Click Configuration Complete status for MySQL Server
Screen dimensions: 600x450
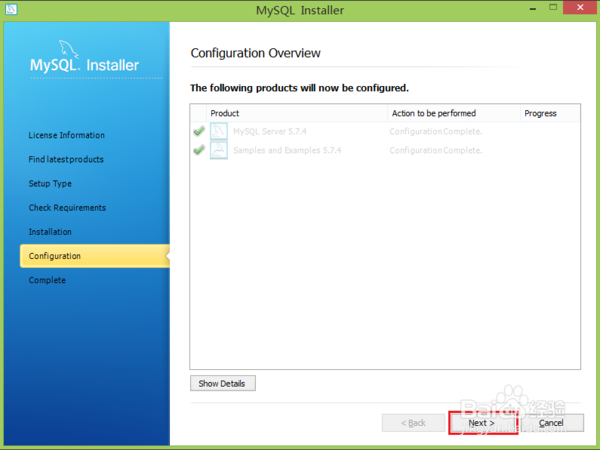[436, 132]
